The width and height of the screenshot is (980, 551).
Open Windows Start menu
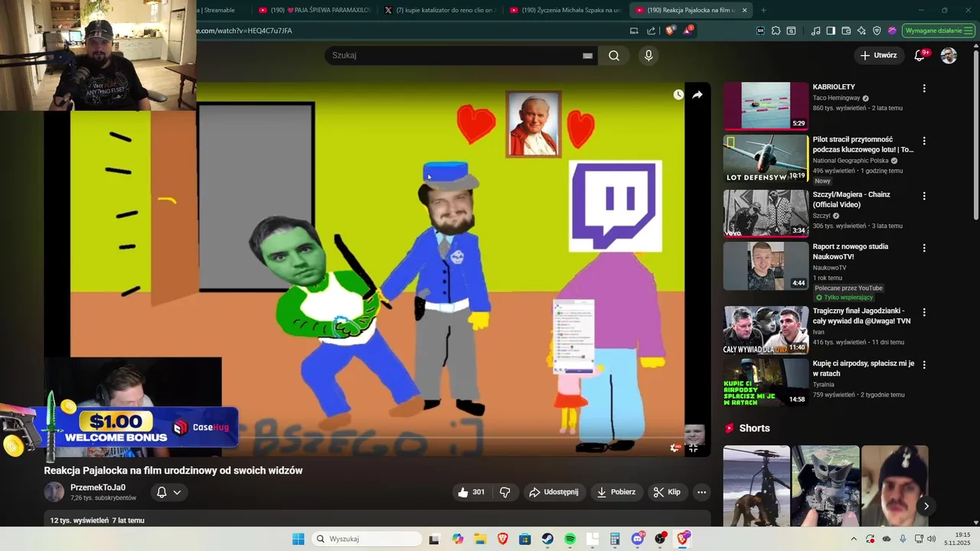coord(298,539)
